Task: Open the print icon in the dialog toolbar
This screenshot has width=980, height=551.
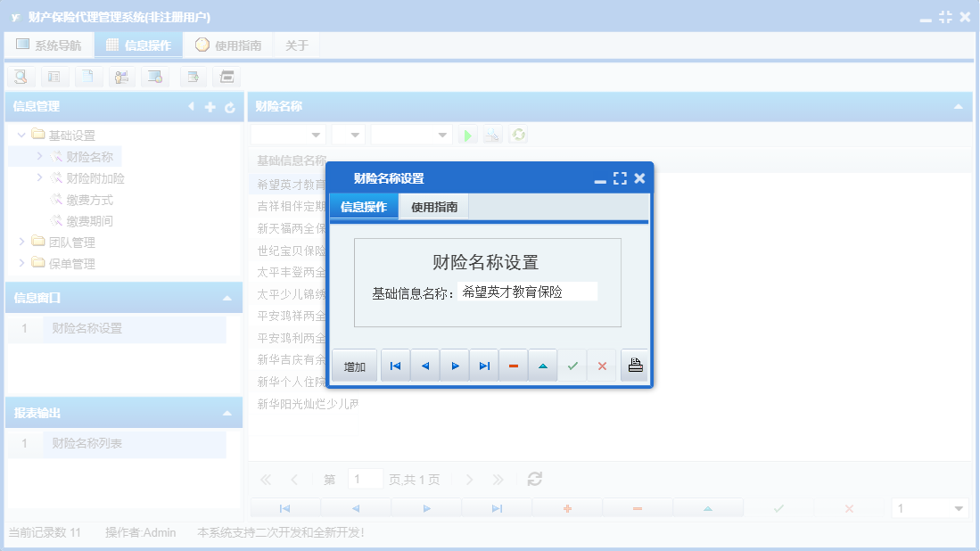Action: tap(634, 365)
